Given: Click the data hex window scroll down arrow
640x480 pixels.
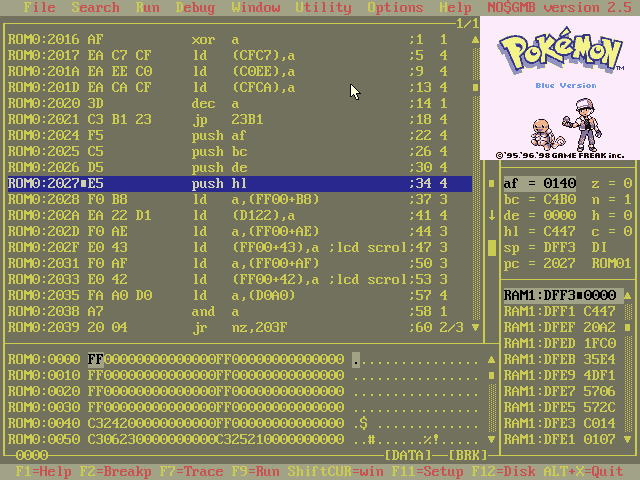Looking at the screenshot, I should click(x=491, y=440).
